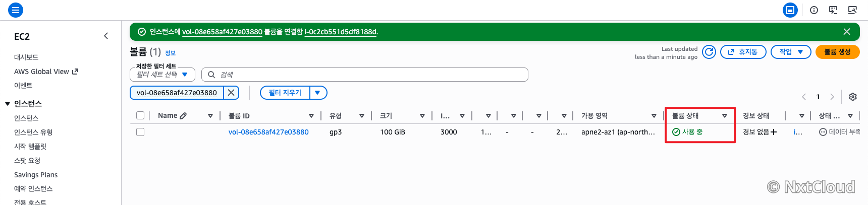Open volume link vol-08e658af427e03880 in table
This screenshot has width=868, height=205.
(268, 132)
